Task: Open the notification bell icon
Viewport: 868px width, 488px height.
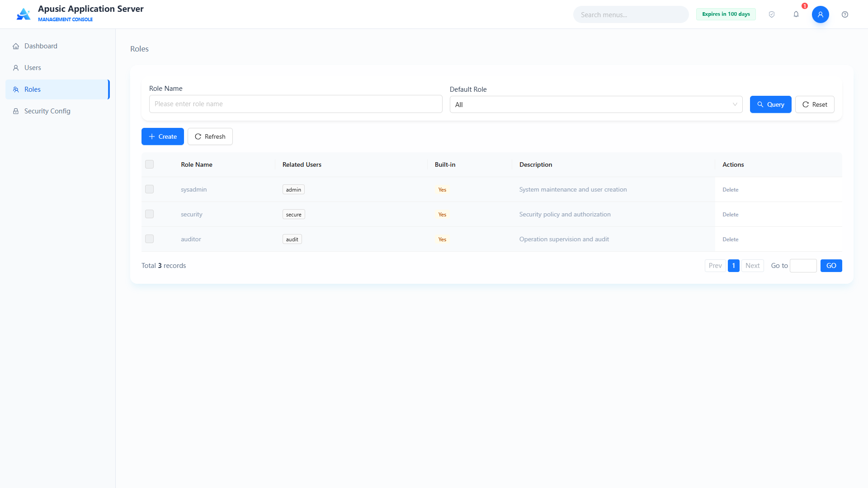Action: (796, 14)
